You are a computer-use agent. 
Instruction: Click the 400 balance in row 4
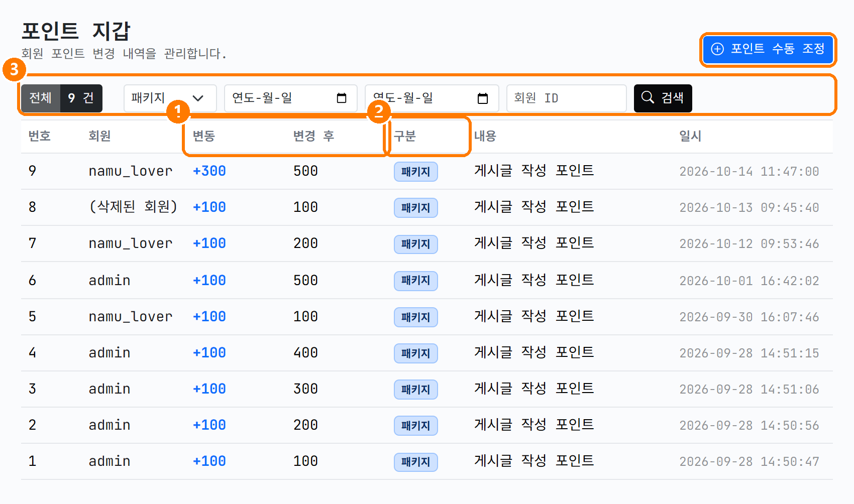pos(305,353)
